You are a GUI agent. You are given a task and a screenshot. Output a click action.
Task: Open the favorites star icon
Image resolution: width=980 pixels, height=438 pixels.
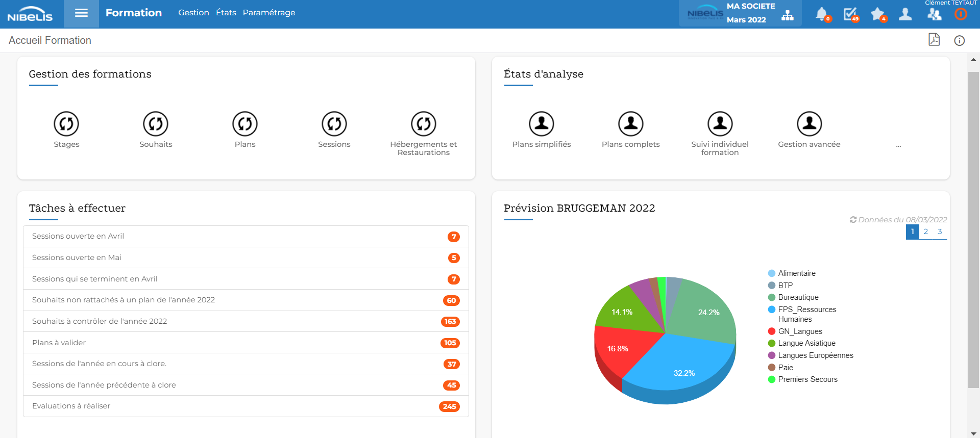[877, 14]
